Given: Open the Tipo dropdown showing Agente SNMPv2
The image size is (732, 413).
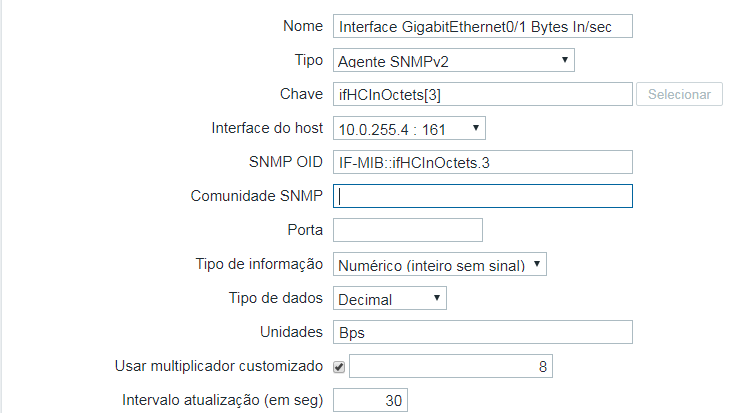Looking at the screenshot, I should tap(453, 61).
